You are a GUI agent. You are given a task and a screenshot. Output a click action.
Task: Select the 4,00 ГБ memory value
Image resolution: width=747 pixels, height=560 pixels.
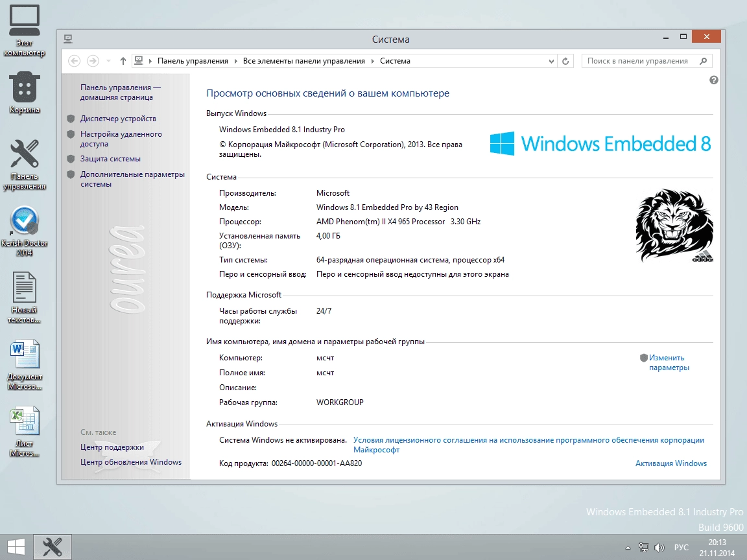(x=328, y=236)
